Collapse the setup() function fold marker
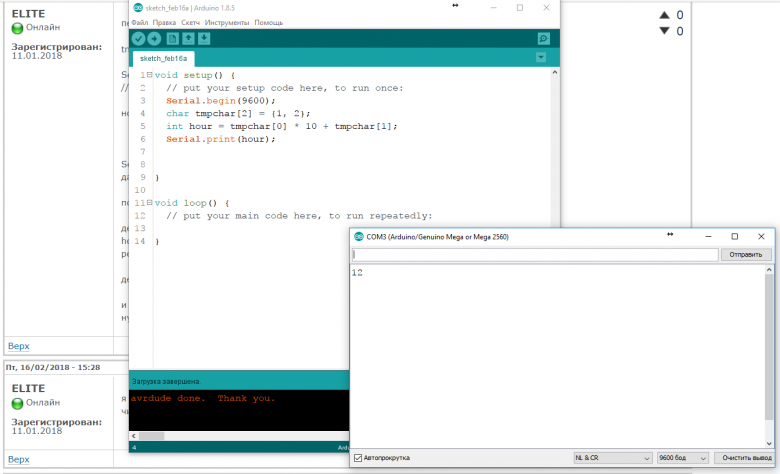Viewport: 780px width, 474px height. pos(149,75)
